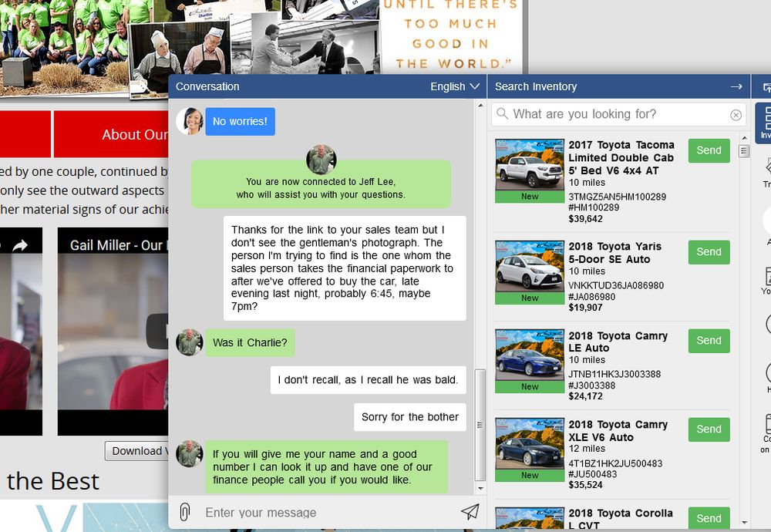The width and height of the screenshot is (771, 532).
Task: Click the message starting "Thanks for the link"
Action: 345,268
